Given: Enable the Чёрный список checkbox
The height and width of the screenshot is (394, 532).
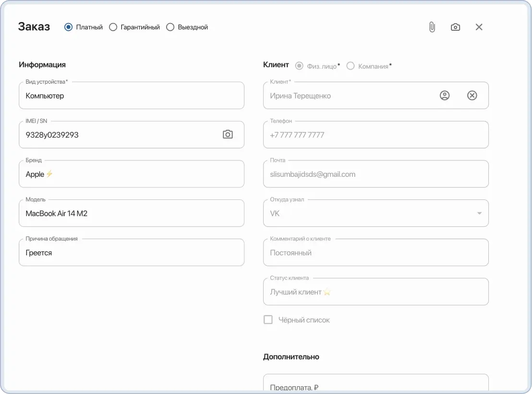Looking at the screenshot, I should pos(268,319).
